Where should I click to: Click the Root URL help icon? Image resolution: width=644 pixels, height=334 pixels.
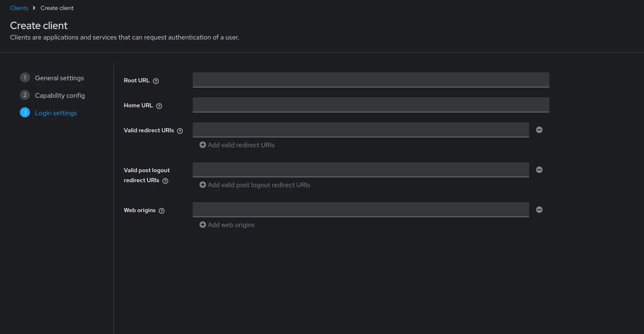pyautogui.click(x=156, y=81)
